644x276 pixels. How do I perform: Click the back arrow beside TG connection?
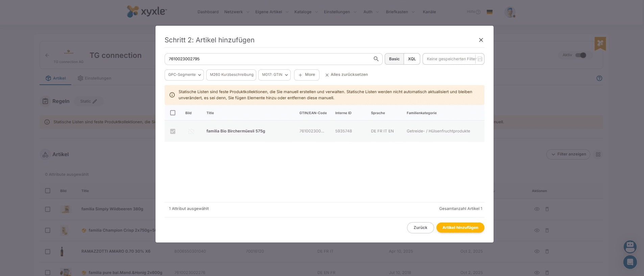coord(47,56)
